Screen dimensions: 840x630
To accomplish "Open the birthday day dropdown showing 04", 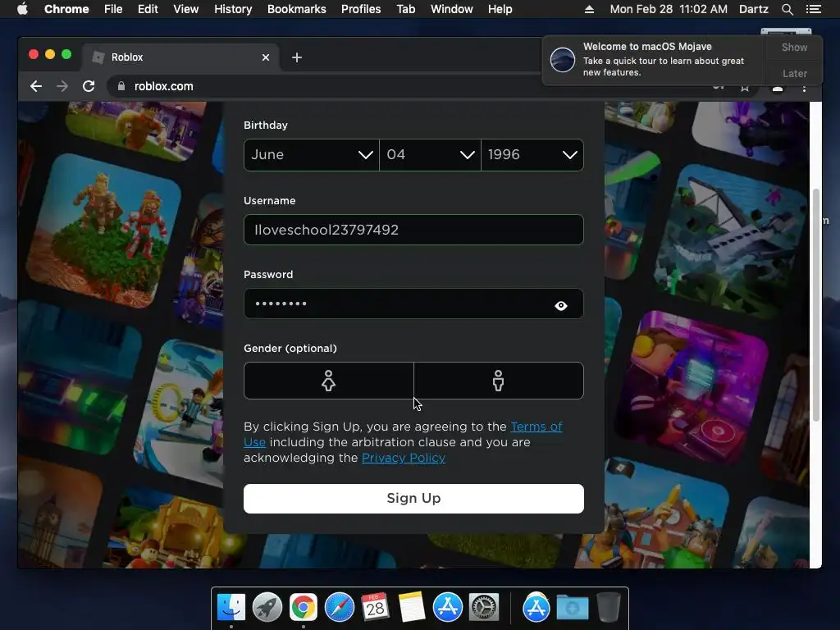I will 430,155.
